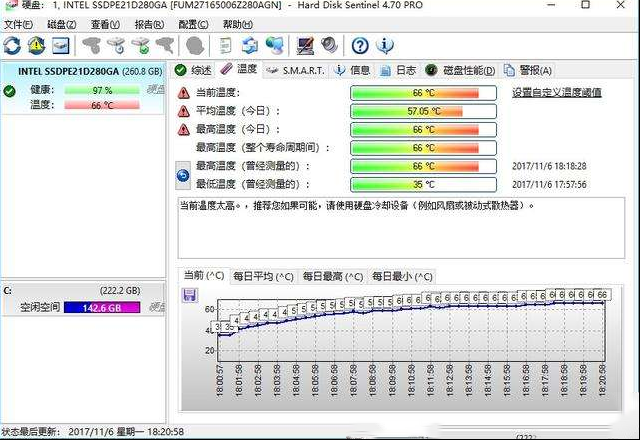This screenshot has height=440, width=640.
Task: Click the fourth gray disk test icon
Action: click(165, 45)
